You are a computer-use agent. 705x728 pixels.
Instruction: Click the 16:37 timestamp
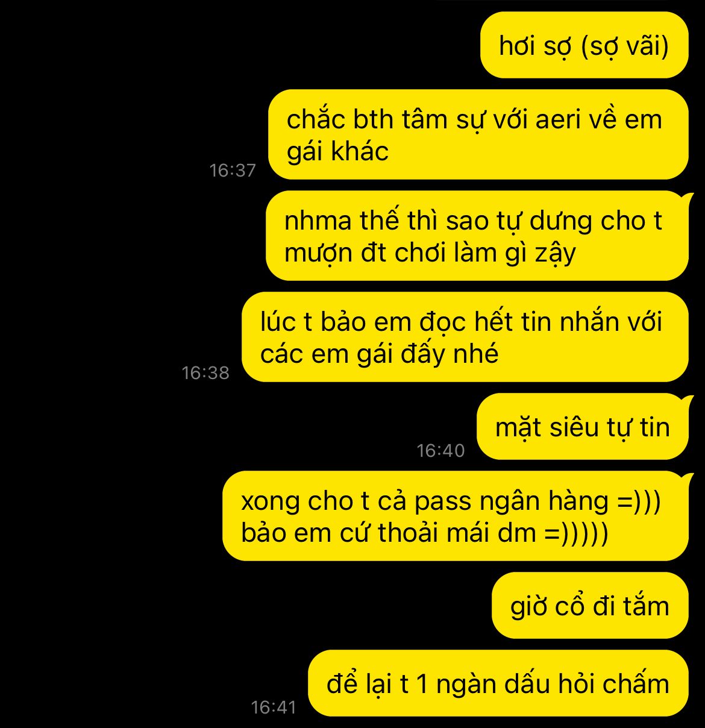coord(233,171)
